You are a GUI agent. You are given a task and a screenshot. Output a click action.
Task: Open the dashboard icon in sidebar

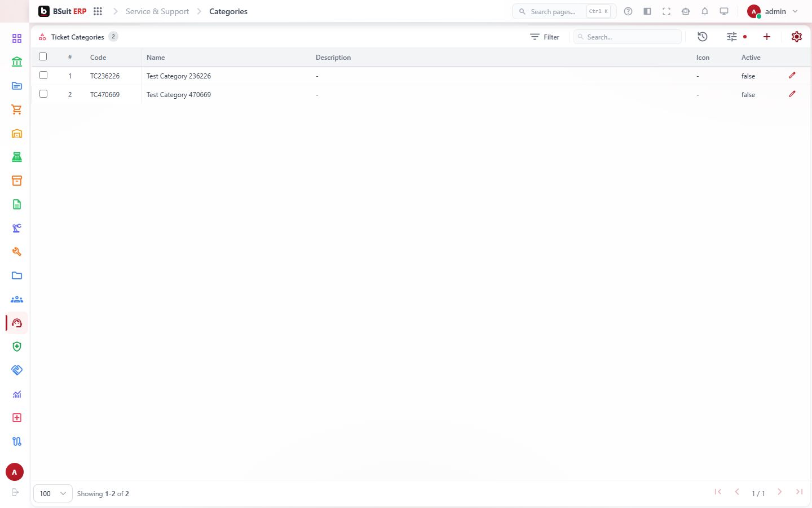pos(17,38)
